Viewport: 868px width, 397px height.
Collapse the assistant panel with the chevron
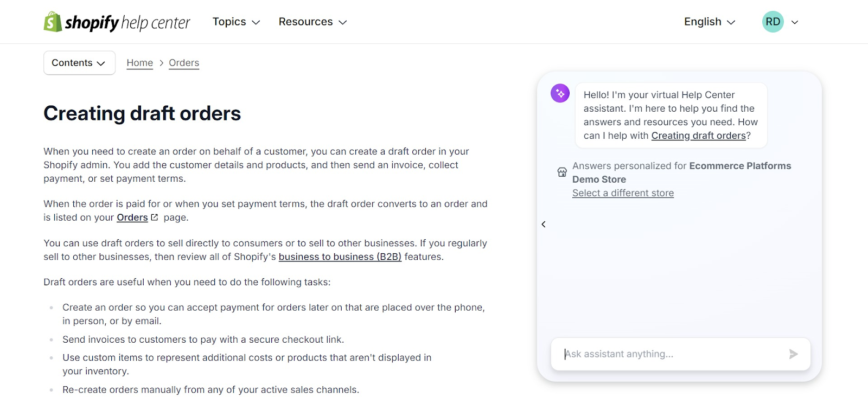tap(543, 224)
